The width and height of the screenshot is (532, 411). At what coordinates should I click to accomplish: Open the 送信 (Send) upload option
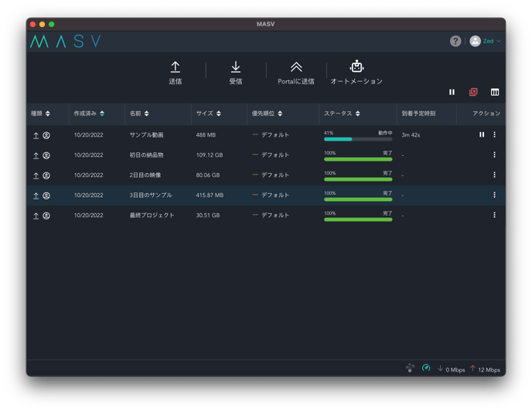pos(175,73)
